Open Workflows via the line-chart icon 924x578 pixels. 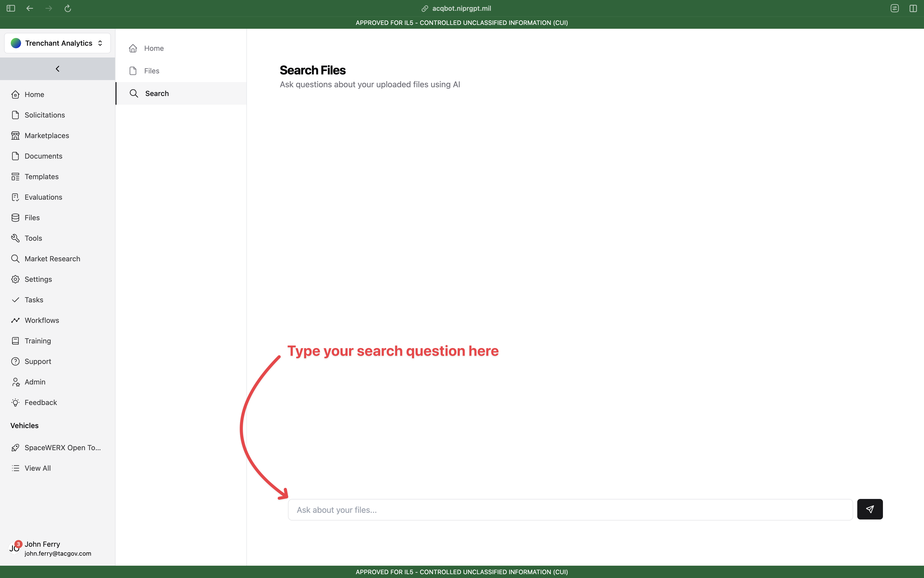15,320
